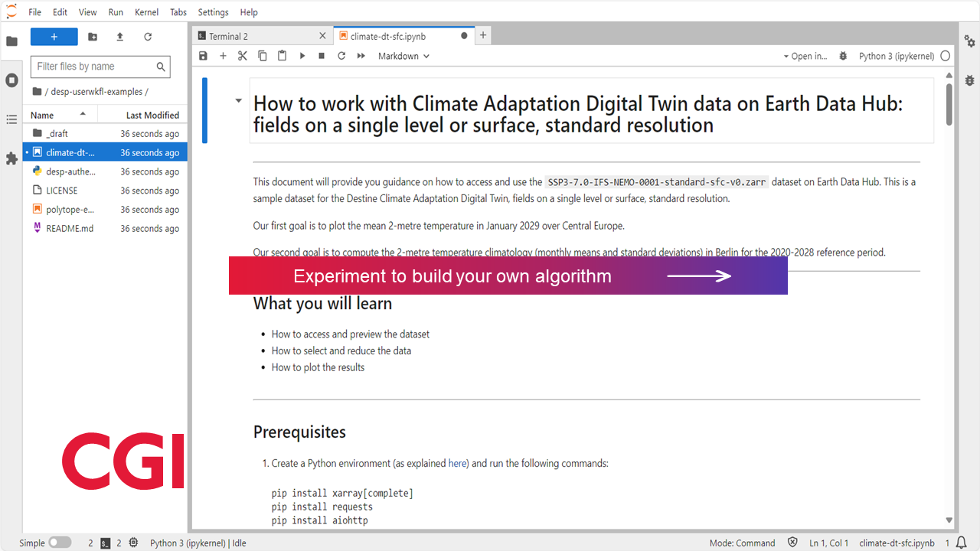The image size is (980, 551).
Task: Select climate-dt-... notebook file in list
Action: coord(105,152)
